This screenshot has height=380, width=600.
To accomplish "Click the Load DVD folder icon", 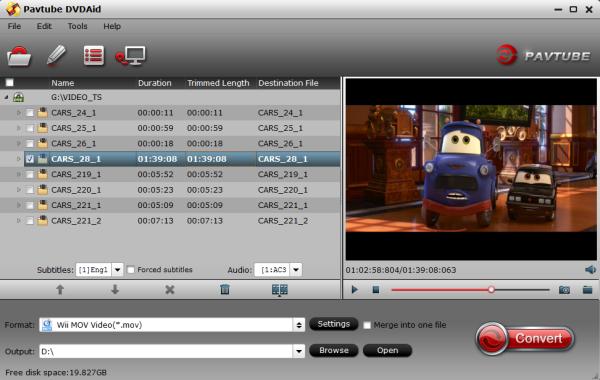I will point(19,56).
